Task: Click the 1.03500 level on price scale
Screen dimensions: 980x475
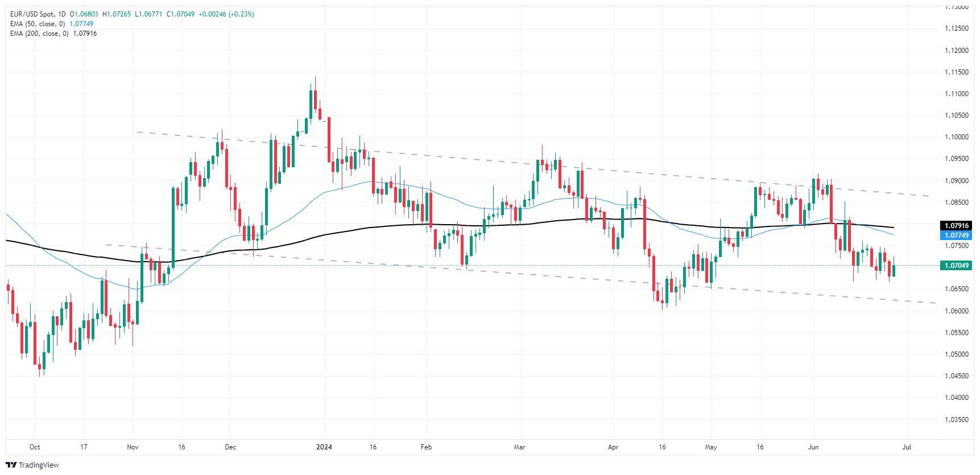Action: point(956,420)
